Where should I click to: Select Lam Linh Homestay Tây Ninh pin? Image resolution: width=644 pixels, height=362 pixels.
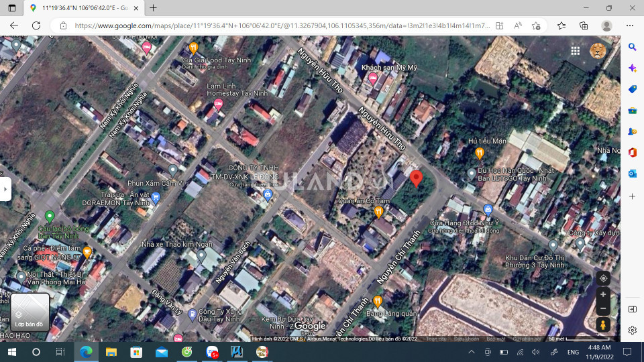[x=218, y=105]
